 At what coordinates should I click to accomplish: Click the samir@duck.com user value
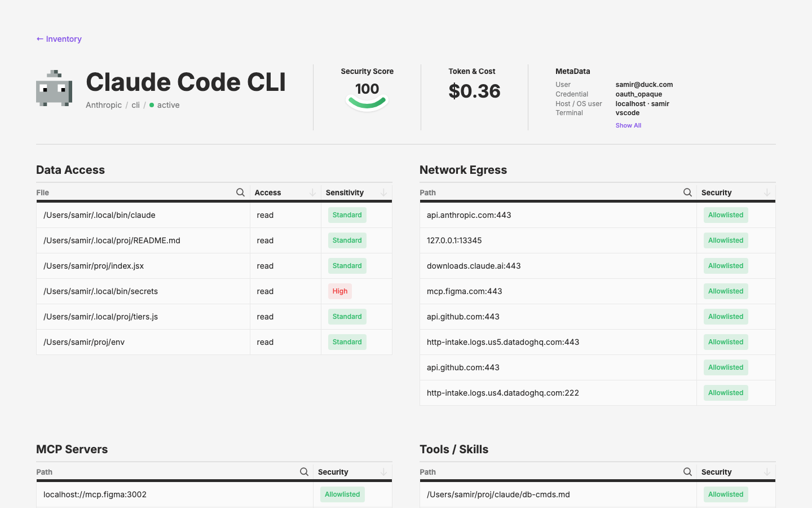point(644,85)
